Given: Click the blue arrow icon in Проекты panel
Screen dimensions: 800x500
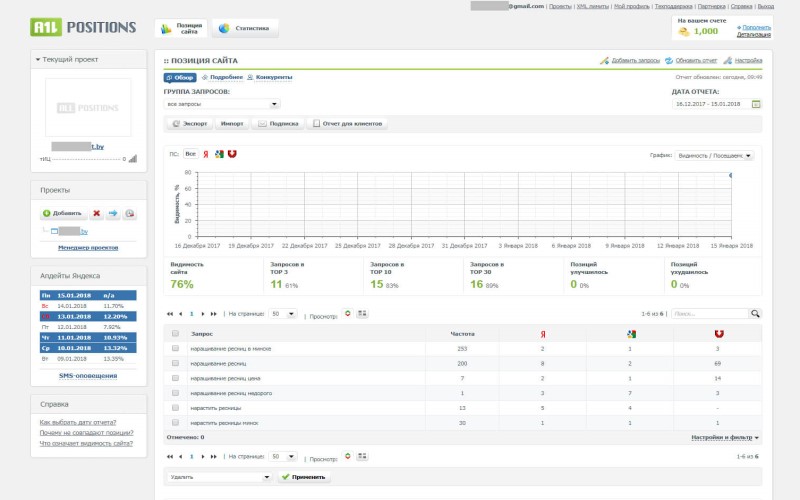Looking at the screenshot, I should 113,213.
